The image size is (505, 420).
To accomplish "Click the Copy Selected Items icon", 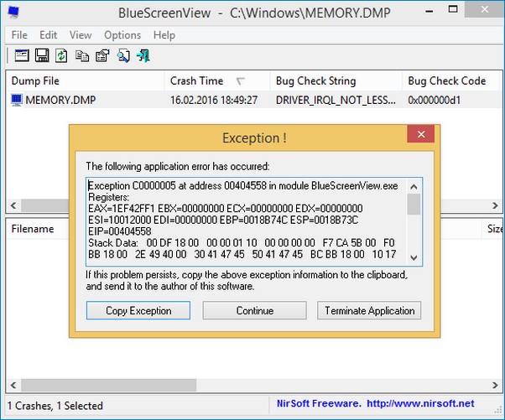I will pos(82,56).
